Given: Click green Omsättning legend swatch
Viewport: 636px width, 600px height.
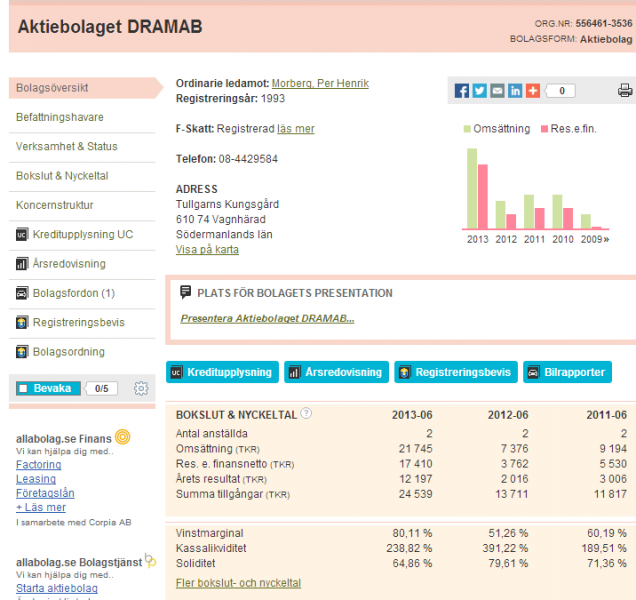Looking at the screenshot, I should [467, 129].
